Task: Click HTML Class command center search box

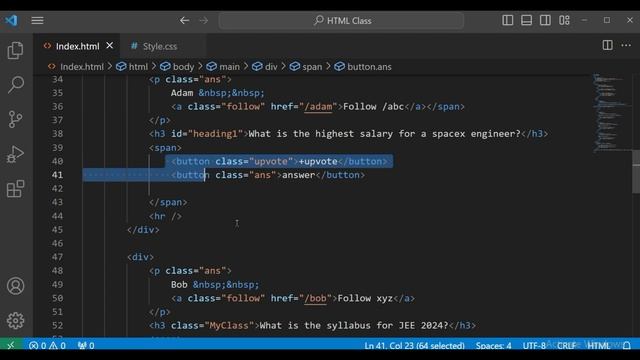Action: pos(341,20)
